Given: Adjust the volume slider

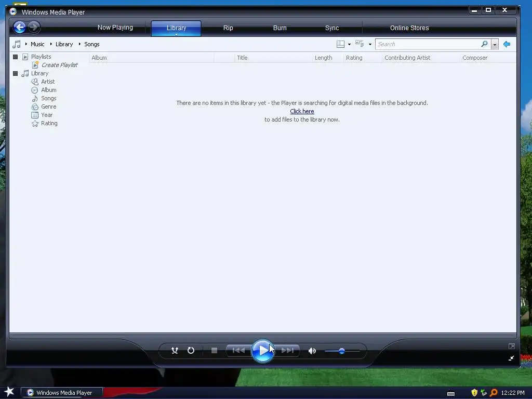Looking at the screenshot, I should [x=342, y=351].
